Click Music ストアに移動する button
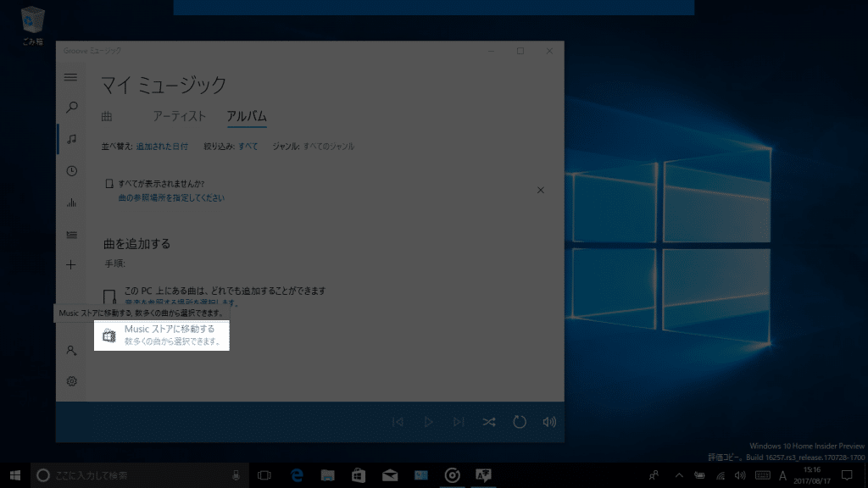Image resolution: width=868 pixels, height=488 pixels. coord(162,335)
